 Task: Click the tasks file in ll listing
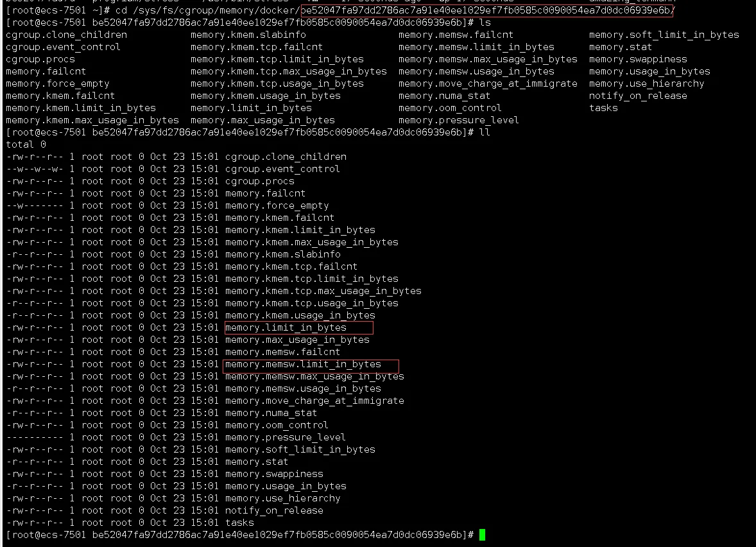tap(239, 523)
